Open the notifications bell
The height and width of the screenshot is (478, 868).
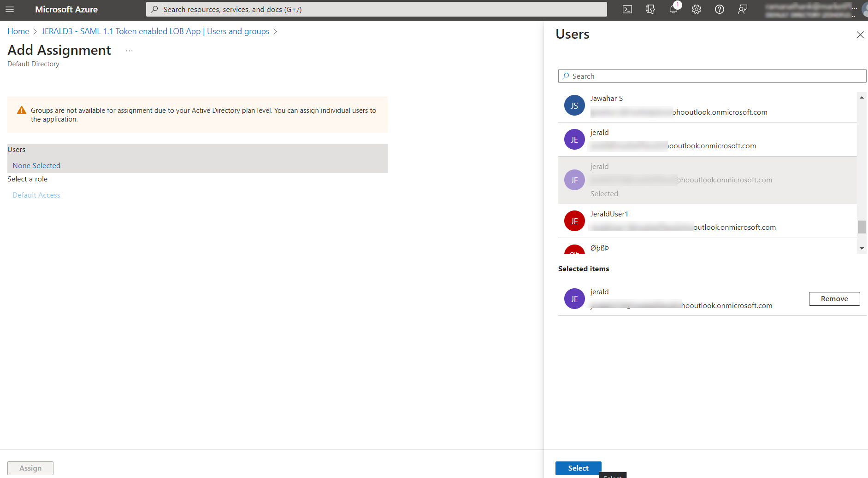coord(673,9)
